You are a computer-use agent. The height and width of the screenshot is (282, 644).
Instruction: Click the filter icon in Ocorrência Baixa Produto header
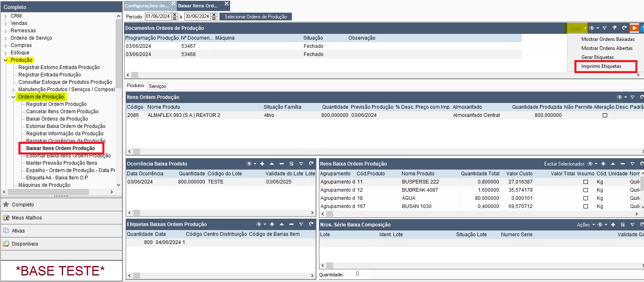[301, 164]
